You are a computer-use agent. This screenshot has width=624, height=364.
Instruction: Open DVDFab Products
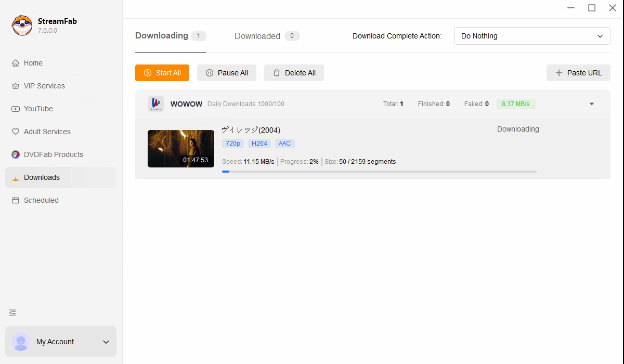[53, 154]
